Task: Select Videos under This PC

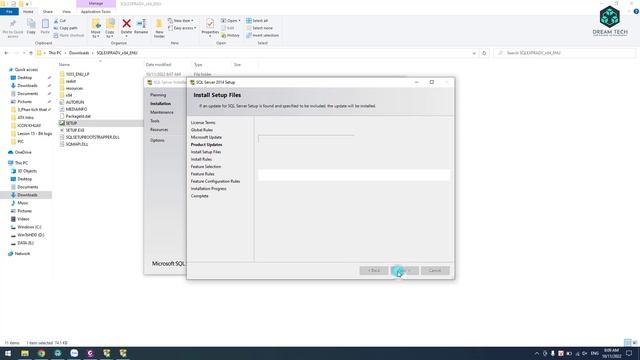Action: (23, 219)
